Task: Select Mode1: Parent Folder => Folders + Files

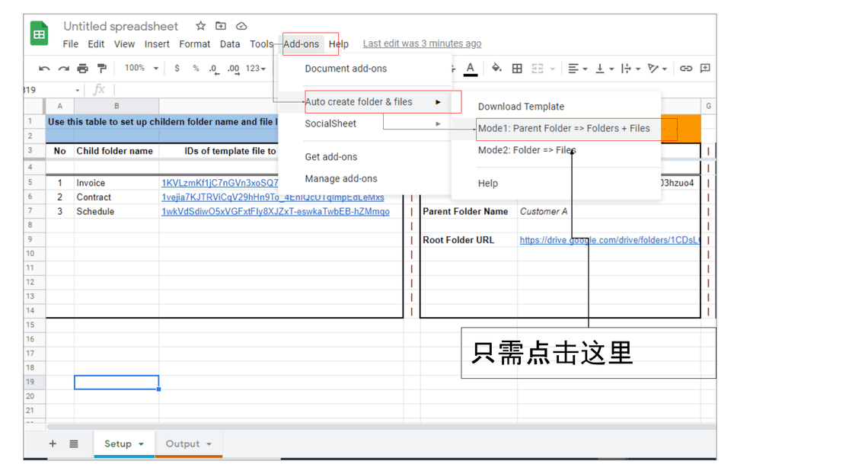Action: [563, 129]
